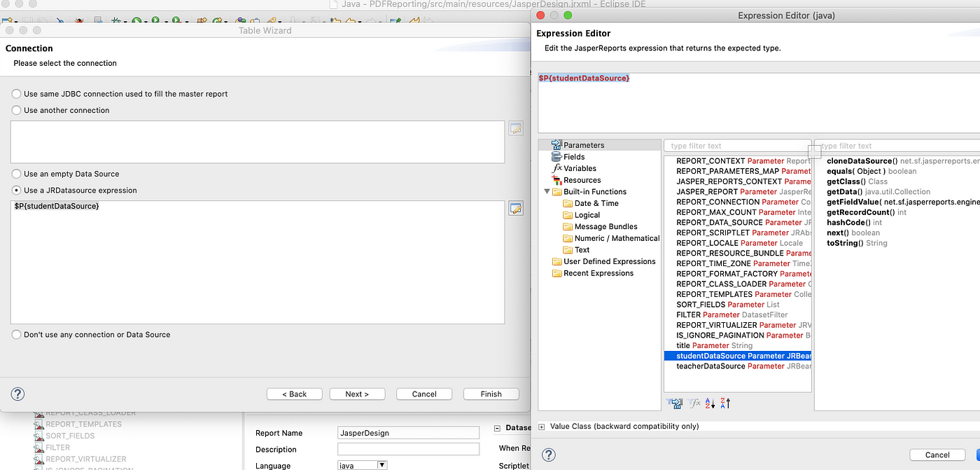Toggle the grayed fx filter icon
Viewport: 980px width, 470px height.
click(x=695, y=403)
